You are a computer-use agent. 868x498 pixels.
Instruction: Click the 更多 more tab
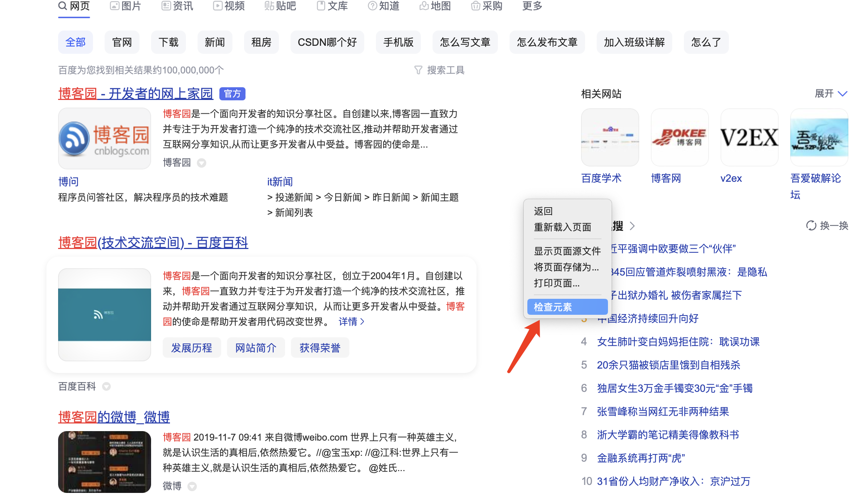point(532,6)
